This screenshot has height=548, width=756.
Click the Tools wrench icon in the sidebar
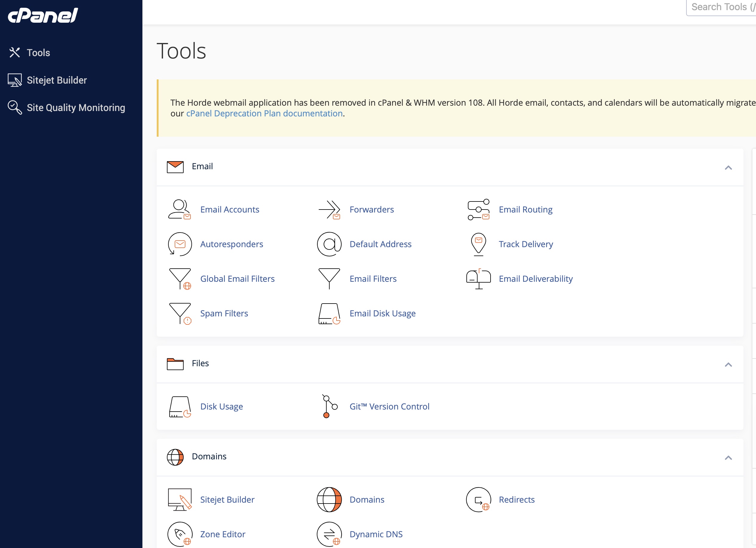click(14, 52)
